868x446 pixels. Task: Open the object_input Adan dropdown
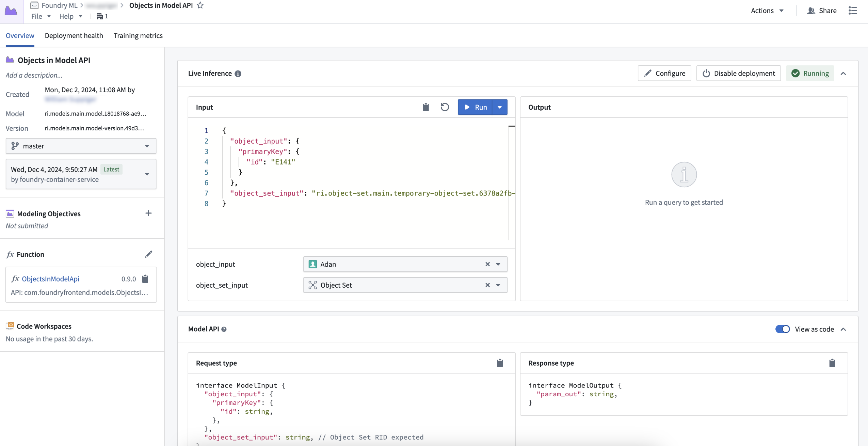tap(498, 264)
